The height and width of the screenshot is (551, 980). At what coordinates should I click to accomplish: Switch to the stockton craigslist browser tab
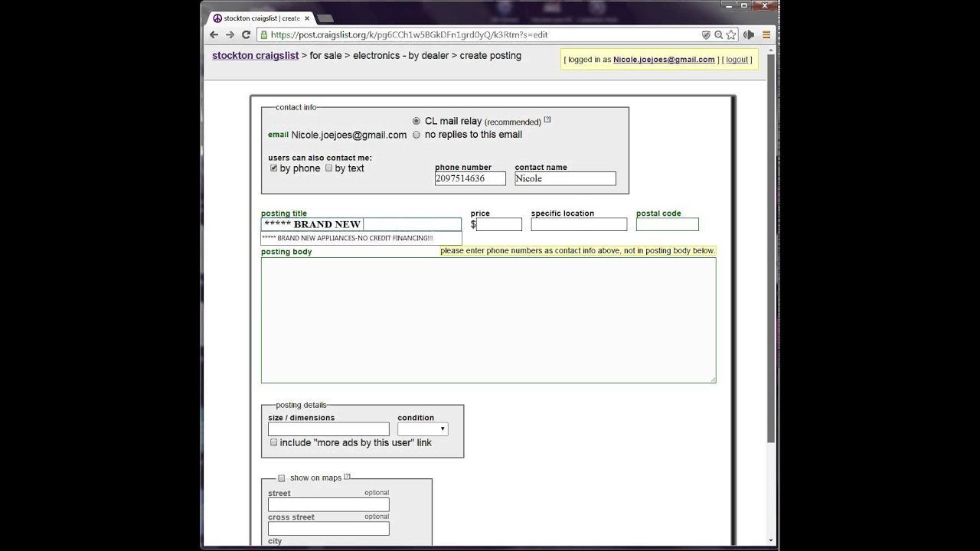260,18
